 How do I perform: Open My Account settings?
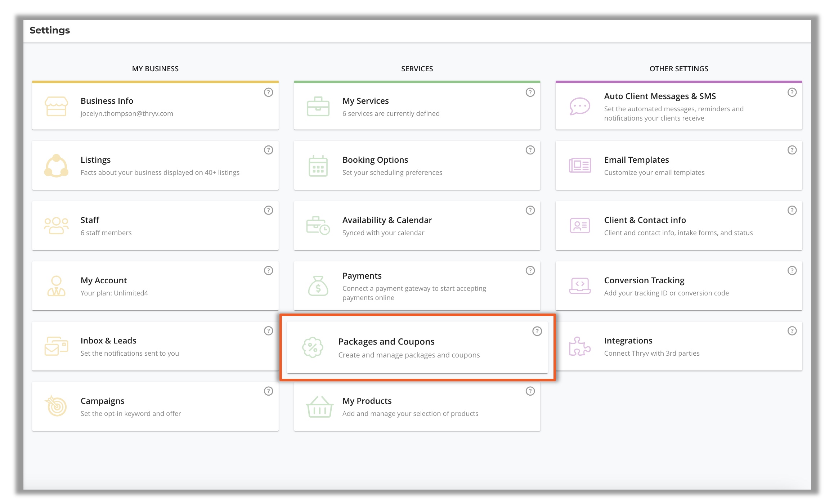tap(155, 286)
